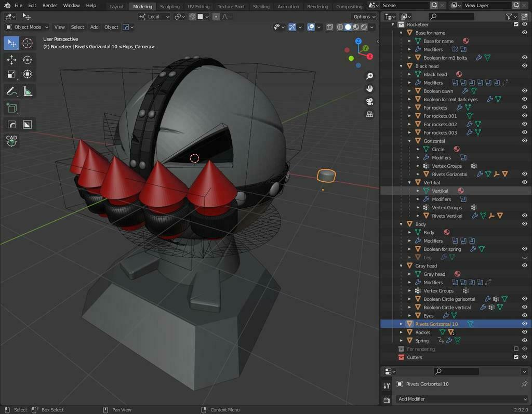Pick the Measure tool

tap(28, 92)
